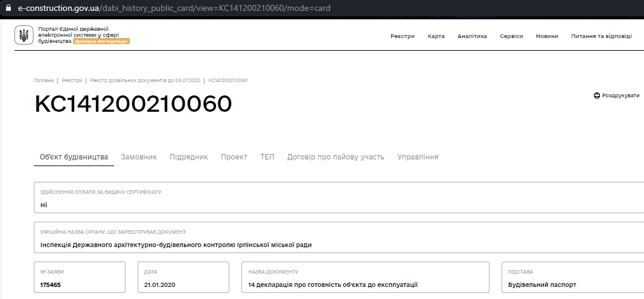Click the Ukrainian trident portal logo
Viewport: 644px width, 299px height.
pyautogui.click(x=24, y=35)
